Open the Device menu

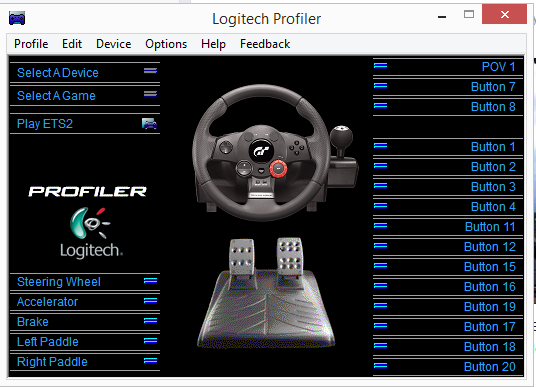click(113, 44)
